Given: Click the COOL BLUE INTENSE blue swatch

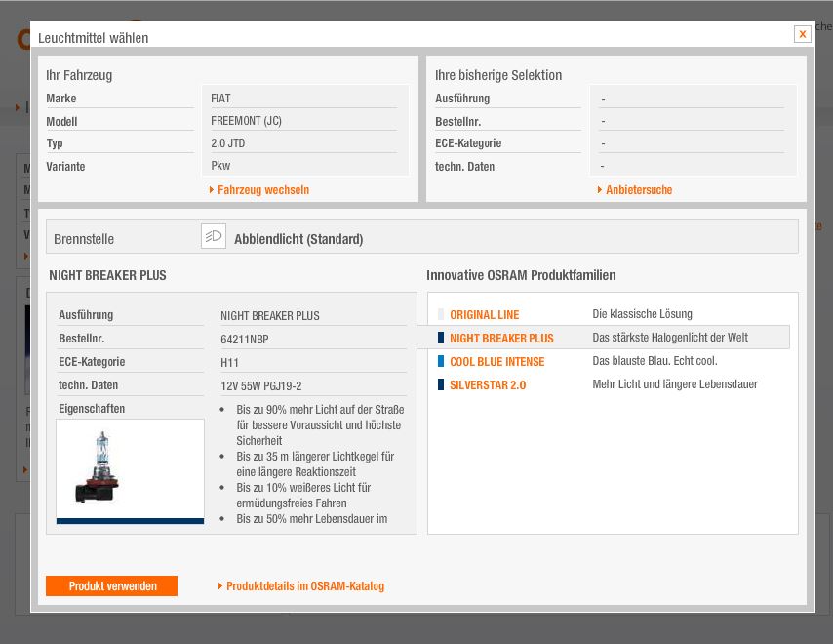Looking at the screenshot, I should [x=441, y=362].
